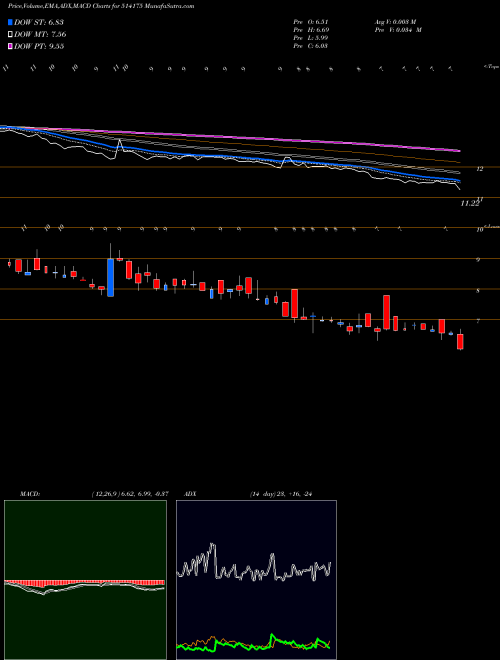Click the 'Pre C: 6.03' value
This screenshot has height=660, width=500.
[311, 46]
